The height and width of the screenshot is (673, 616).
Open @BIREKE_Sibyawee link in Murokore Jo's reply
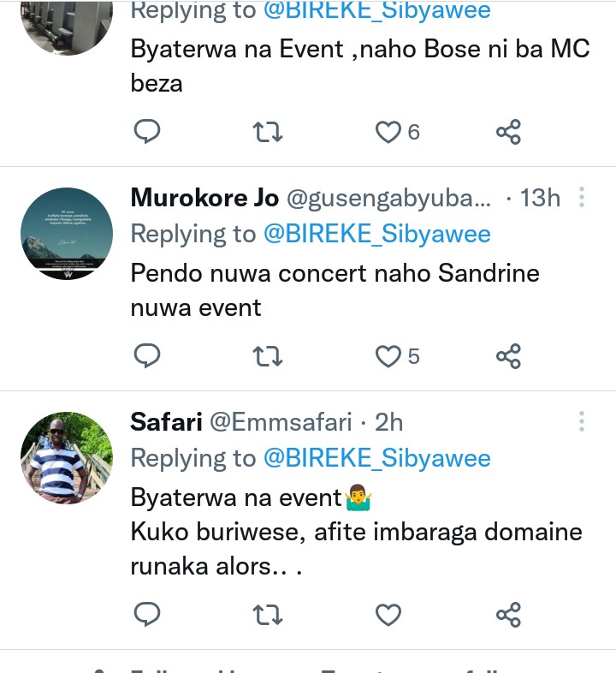pyautogui.click(x=376, y=234)
